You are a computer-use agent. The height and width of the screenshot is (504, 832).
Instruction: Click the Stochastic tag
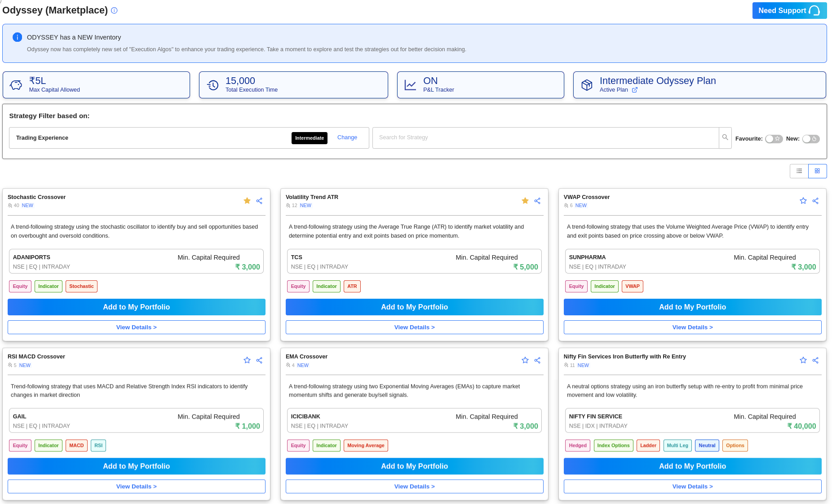[81, 287]
